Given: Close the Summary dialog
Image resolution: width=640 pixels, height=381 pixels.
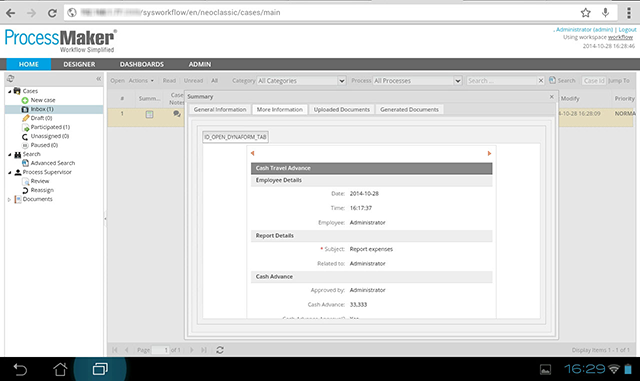Looking at the screenshot, I should coord(551,97).
